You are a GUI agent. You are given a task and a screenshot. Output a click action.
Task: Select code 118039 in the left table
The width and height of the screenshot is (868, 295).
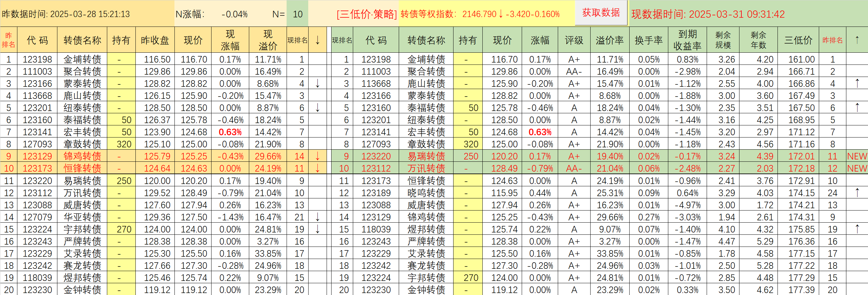37,278
